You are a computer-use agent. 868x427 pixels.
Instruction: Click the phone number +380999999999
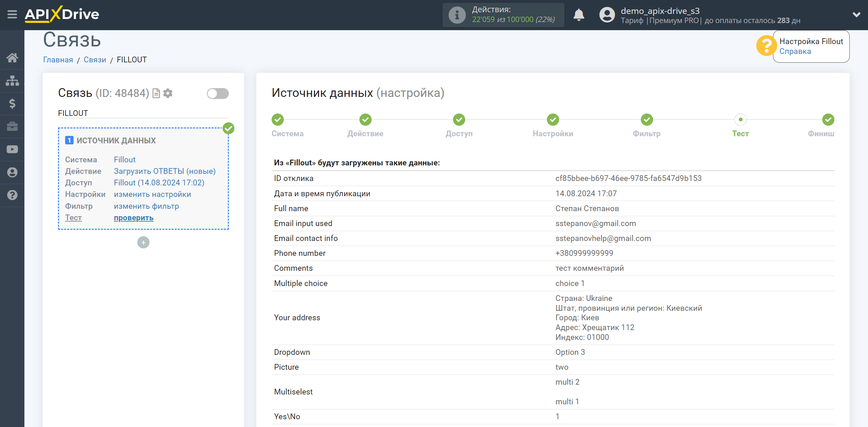tap(584, 253)
